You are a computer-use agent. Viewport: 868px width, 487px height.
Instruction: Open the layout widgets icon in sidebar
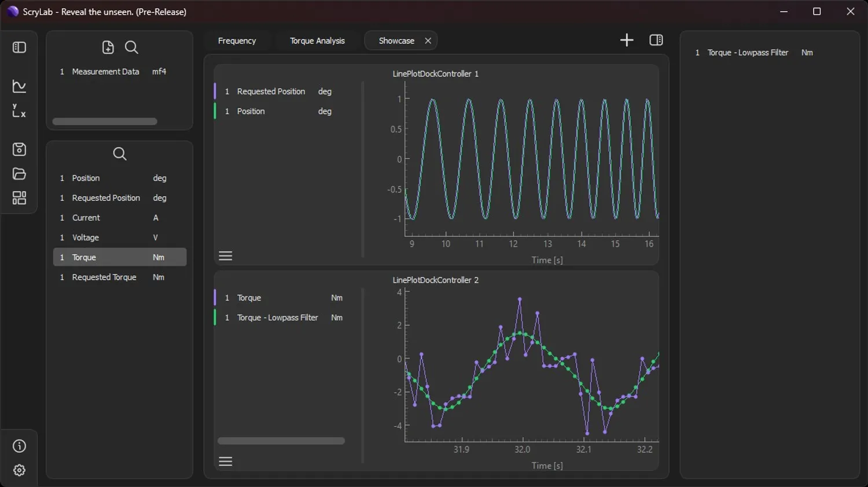(x=19, y=198)
